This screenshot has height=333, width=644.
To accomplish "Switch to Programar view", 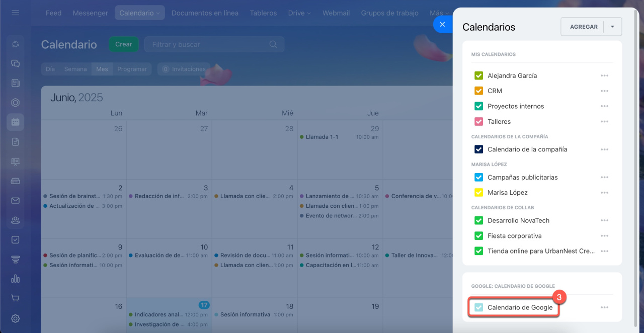I will click(132, 69).
